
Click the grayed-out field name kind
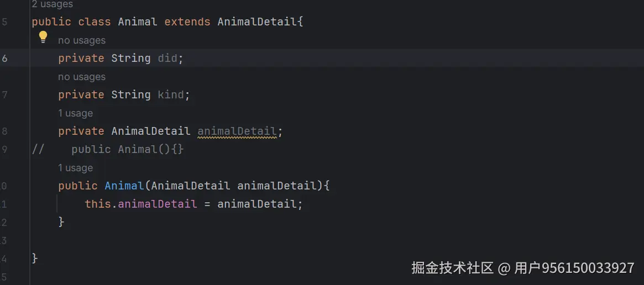171,95
